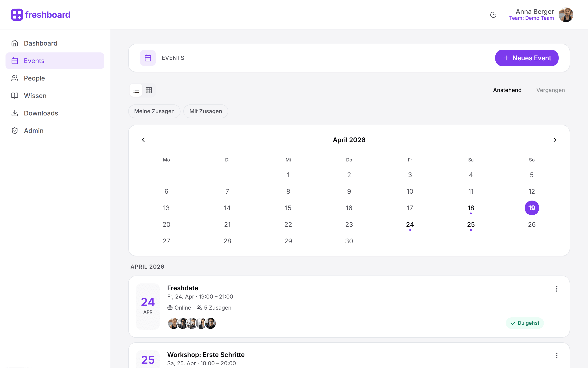Click the Du gehst status badge
The height and width of the screenshot is (368, 588).
pyautogui.click(x=525, y=323)
